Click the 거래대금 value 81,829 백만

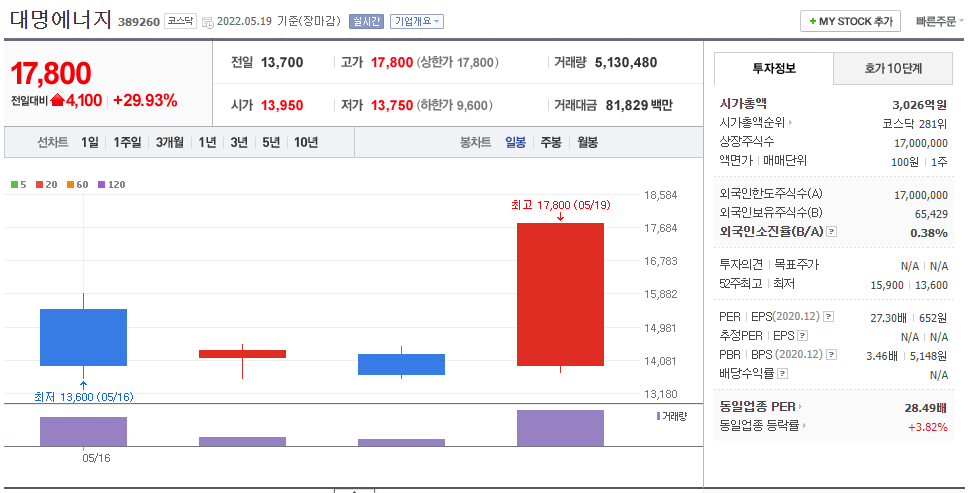tap(639, 105)
